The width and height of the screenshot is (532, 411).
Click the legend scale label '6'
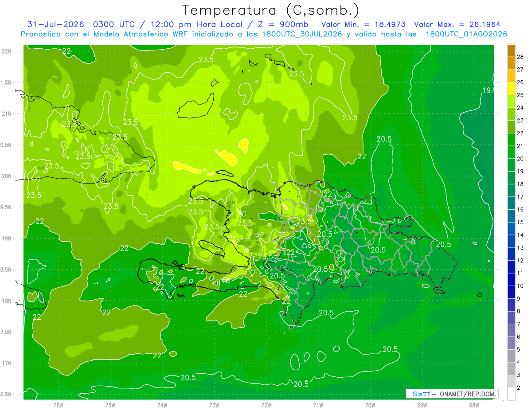pyautogui.click(x=519, y=337)
